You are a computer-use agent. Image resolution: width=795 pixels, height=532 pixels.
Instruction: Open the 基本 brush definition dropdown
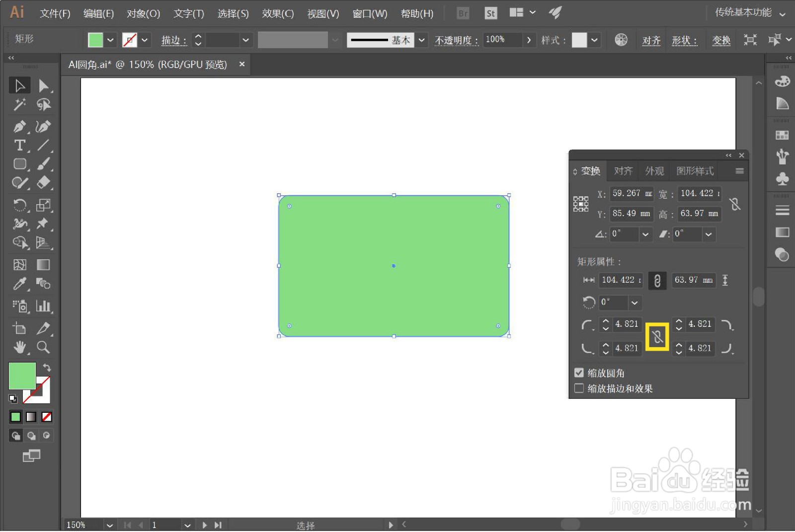(421, 40)
